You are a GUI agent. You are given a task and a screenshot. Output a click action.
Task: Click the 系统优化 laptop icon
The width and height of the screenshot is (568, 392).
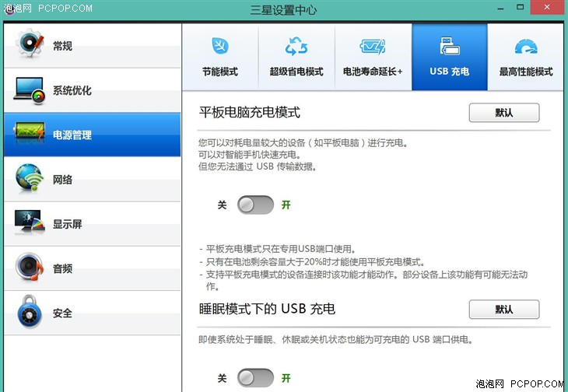[29, 89]
